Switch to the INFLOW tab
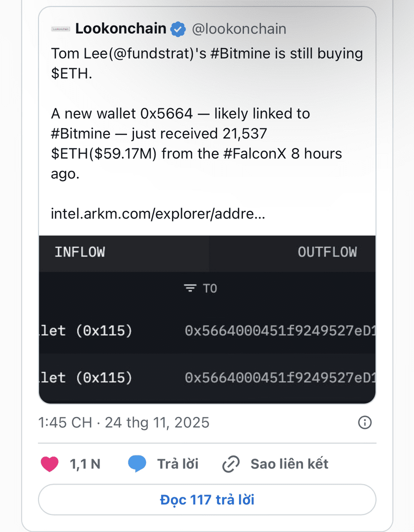This screenshot has width=414, height=532. 80,252
